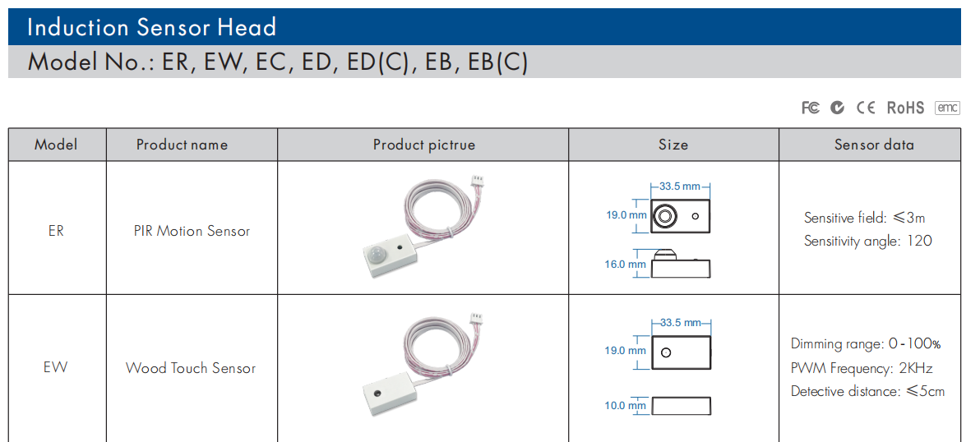Select the EW model cell

click(57, 368)
